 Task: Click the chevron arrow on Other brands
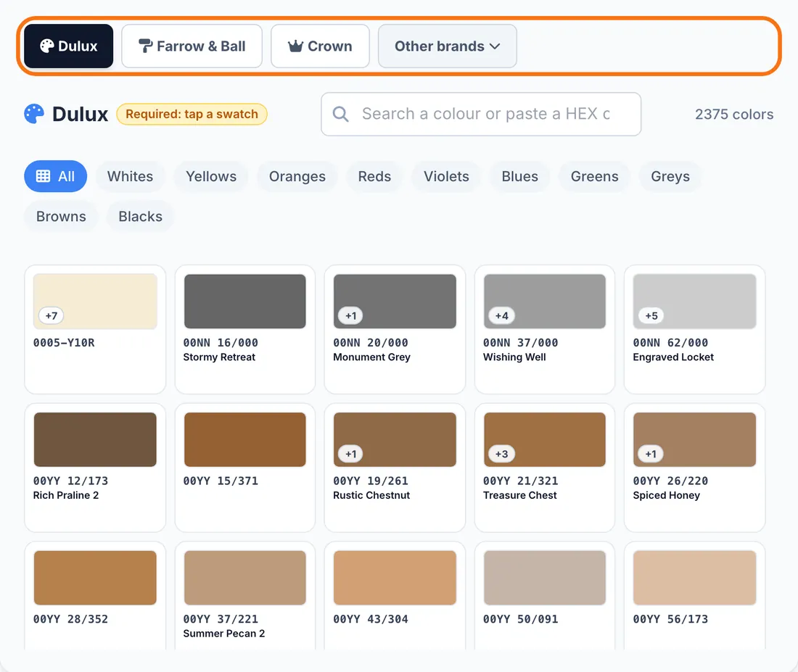tap(495, 46)
